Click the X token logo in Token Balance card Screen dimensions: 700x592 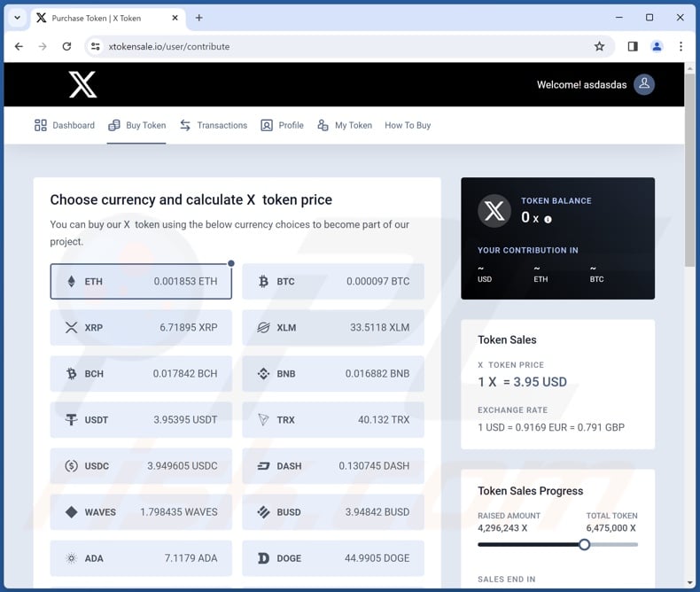[494, 211]
